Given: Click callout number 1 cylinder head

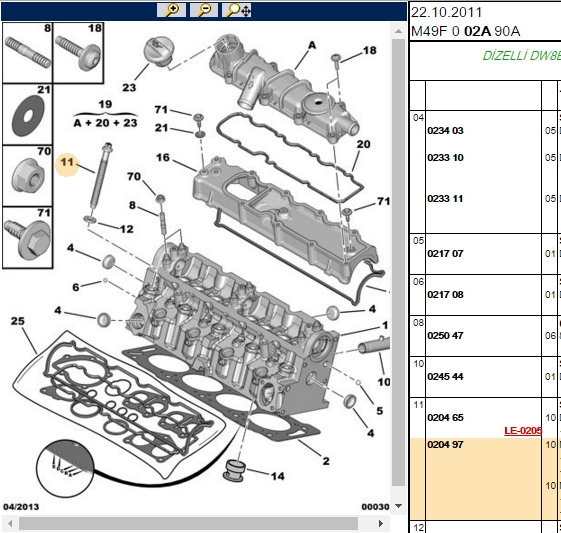Looking at the screenshot, I should (385, 325).
